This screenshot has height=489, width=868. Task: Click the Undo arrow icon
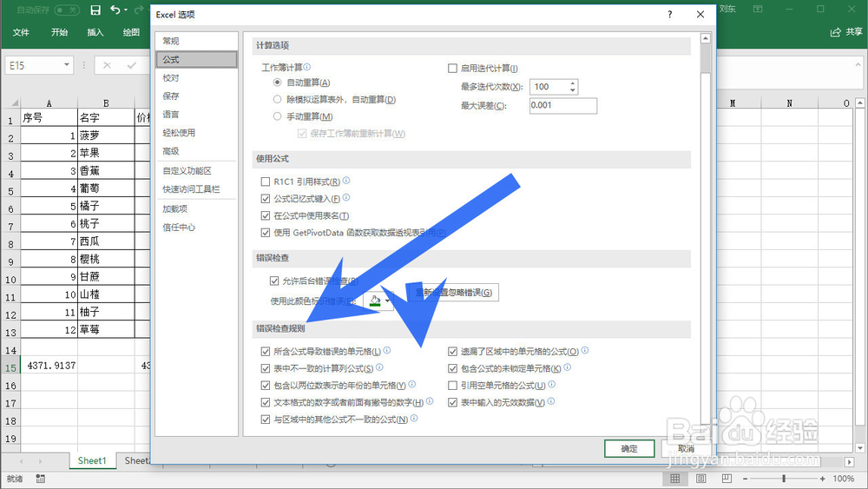(x=115, y=10)
